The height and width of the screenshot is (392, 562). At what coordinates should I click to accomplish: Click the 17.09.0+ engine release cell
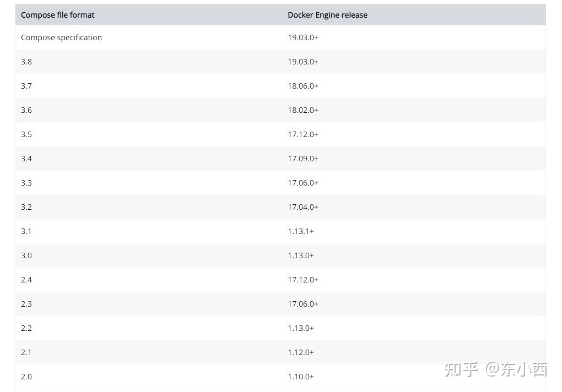[303, 159]
